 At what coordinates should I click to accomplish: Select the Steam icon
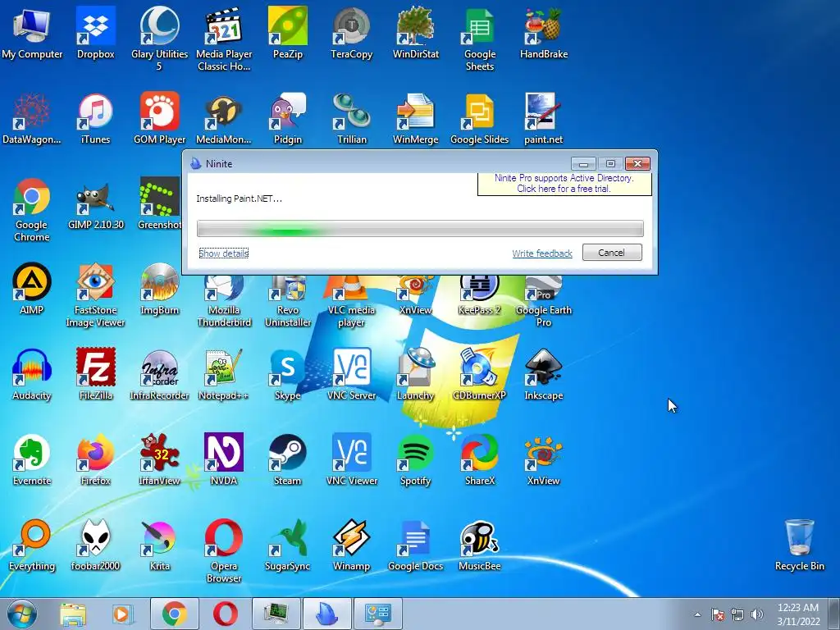pos(288,459)
